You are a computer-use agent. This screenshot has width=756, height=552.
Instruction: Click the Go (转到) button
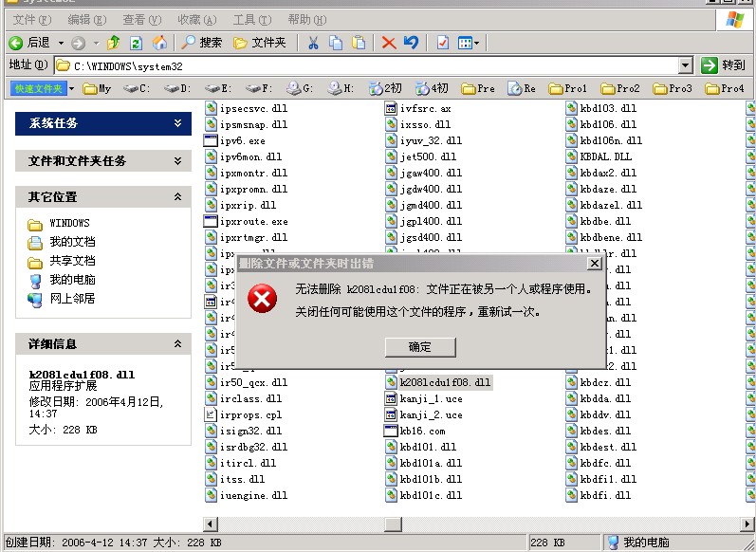coord(723,64)
